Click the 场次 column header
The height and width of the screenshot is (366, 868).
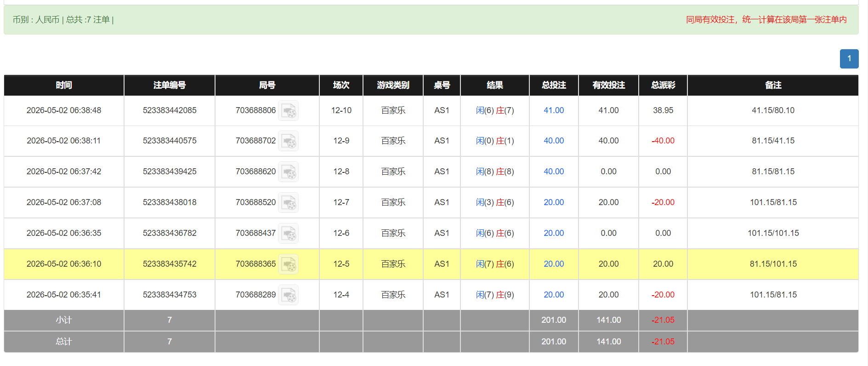coord(341,85)
